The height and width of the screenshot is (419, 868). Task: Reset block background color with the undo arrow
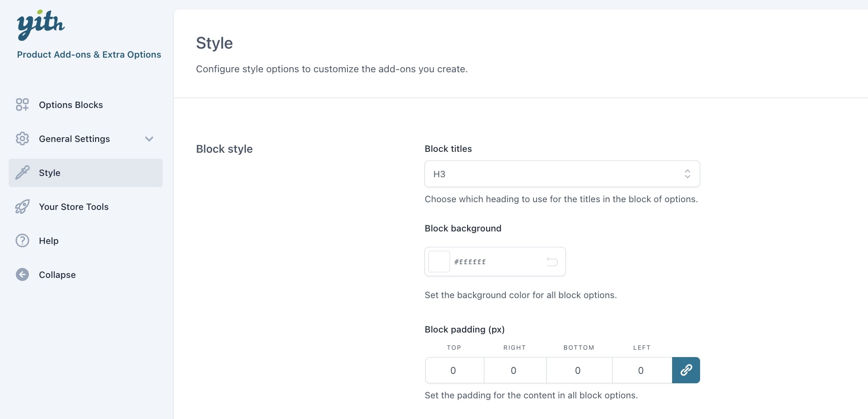552,262
